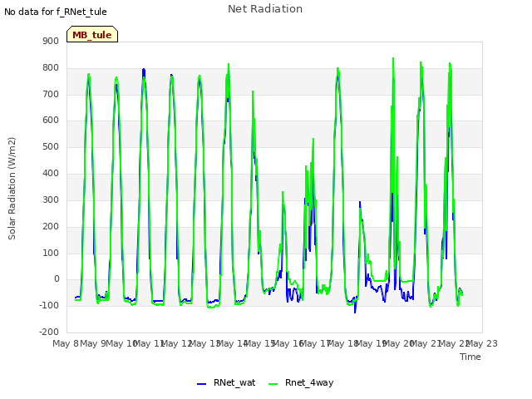Click the May 23 x-axis label
This screenshot has width=532, height=399.
pos(482,343)
